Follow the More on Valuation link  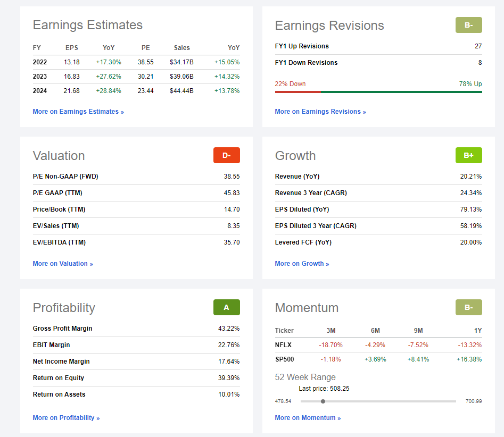coord(63,264)
